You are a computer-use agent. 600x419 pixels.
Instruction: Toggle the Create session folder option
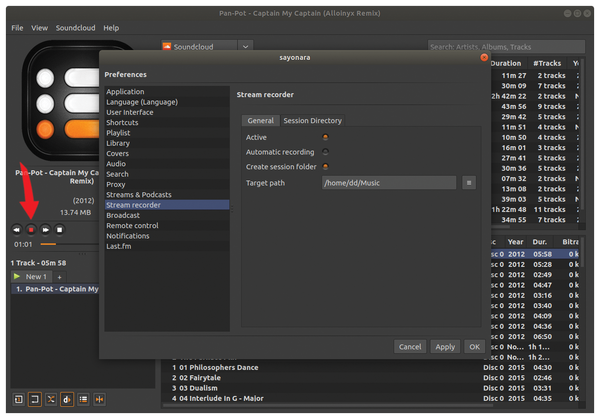325,166
